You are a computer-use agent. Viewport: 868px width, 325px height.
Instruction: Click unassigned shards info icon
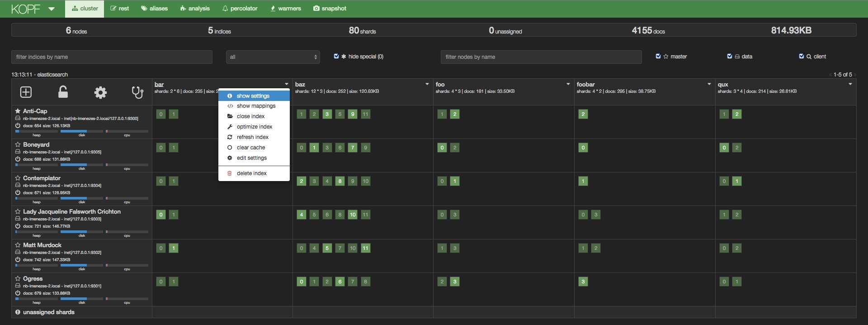point(18,312)
